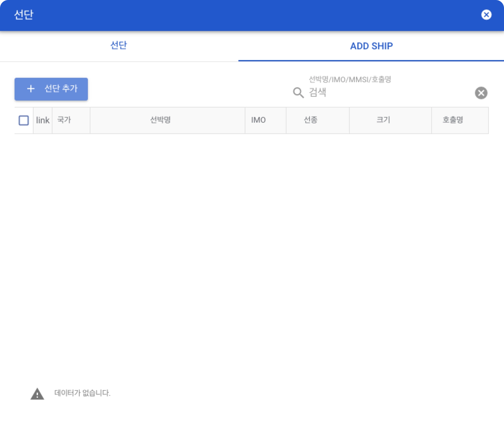The width and height of the screenshot is (504, 423).
Task: Click the magnifier search icon
Action: (x=298, y=93)
